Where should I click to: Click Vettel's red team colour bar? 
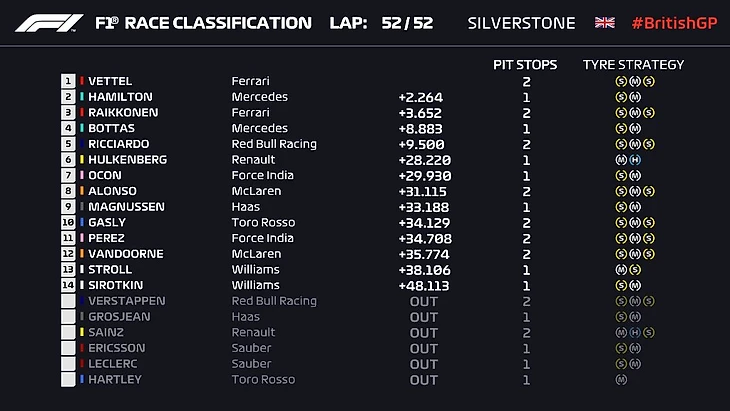pos(81,81)
